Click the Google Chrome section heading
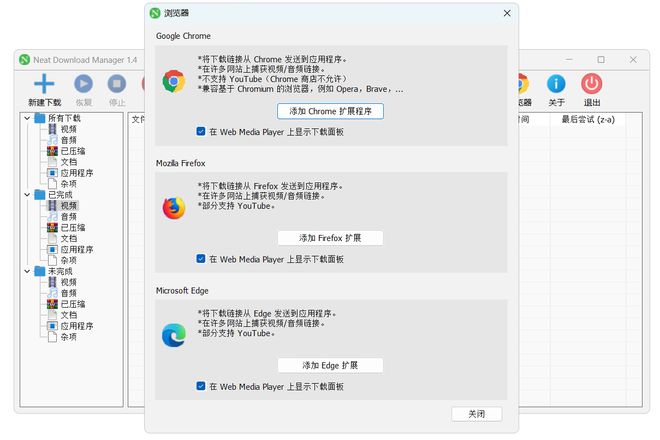The image size is (660, 440). pos(183,36)
